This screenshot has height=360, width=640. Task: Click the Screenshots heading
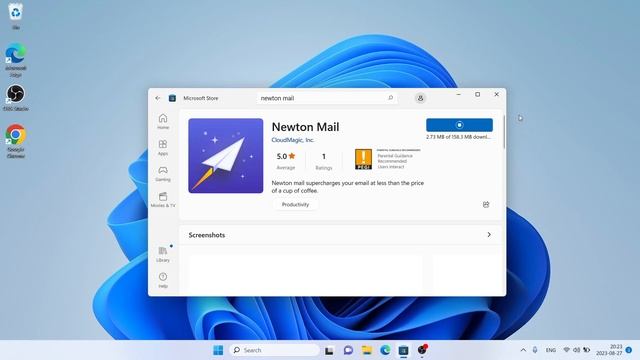[x=207, y=235]
